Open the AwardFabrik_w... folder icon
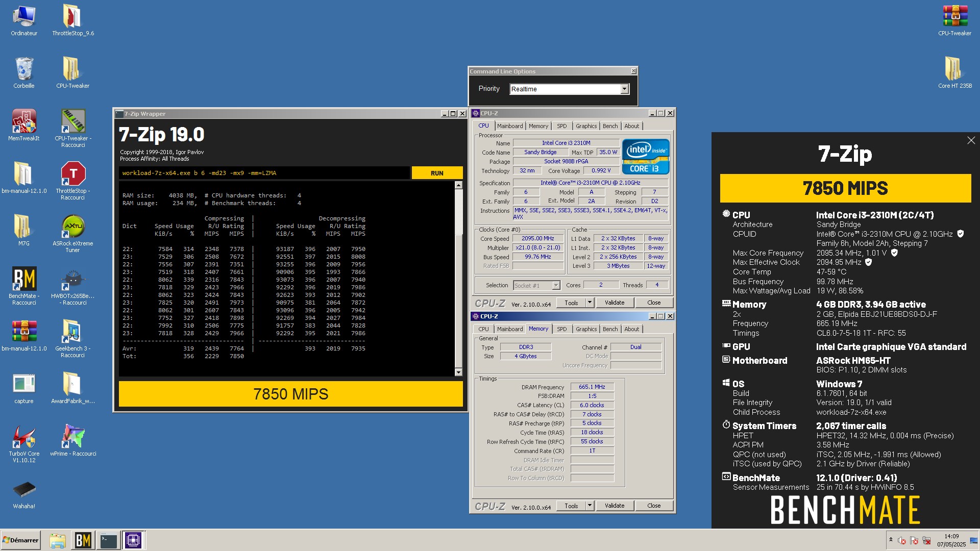The height and width of the screenshot is (551, 980). (73, 388)
